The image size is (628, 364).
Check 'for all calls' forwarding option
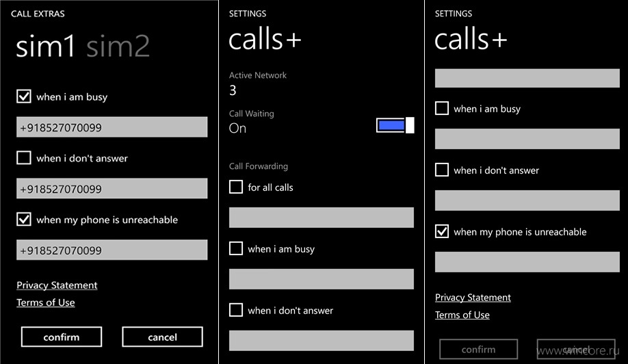236,187
